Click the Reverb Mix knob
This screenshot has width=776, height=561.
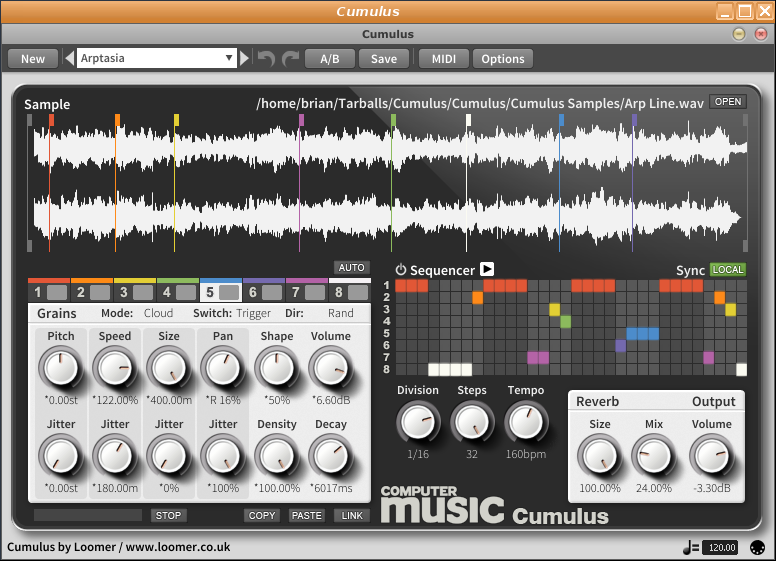click(653, 456)
